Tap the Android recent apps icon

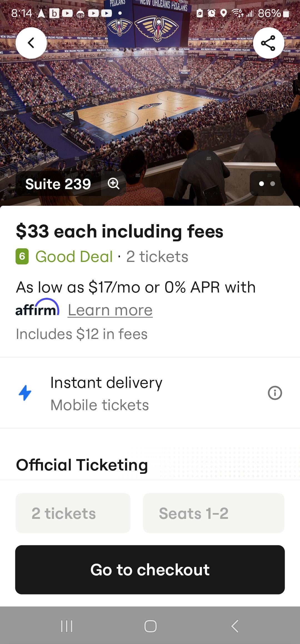[67, 626]
